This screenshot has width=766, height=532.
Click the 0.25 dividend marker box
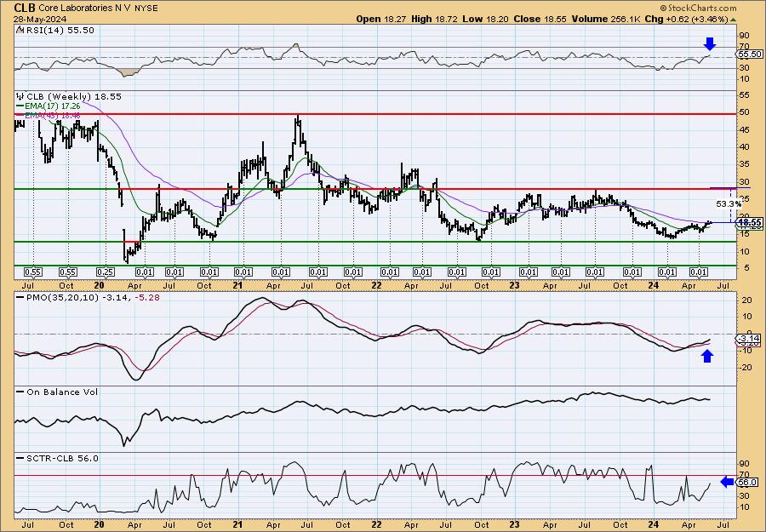[106, 272]
